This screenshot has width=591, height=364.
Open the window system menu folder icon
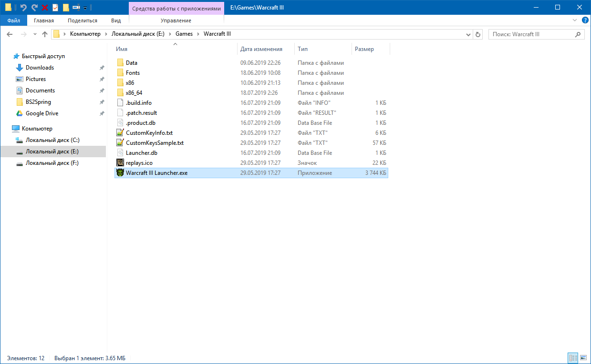click(9, 8)
